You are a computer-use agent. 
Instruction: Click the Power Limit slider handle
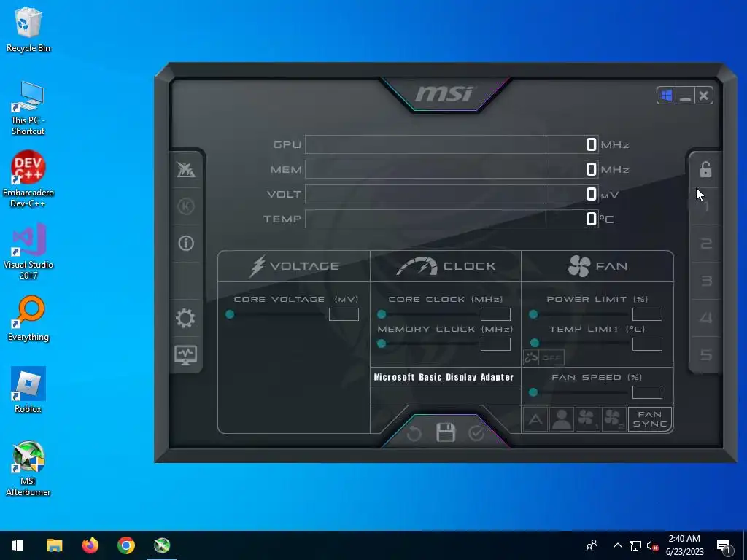click(533, 314)
